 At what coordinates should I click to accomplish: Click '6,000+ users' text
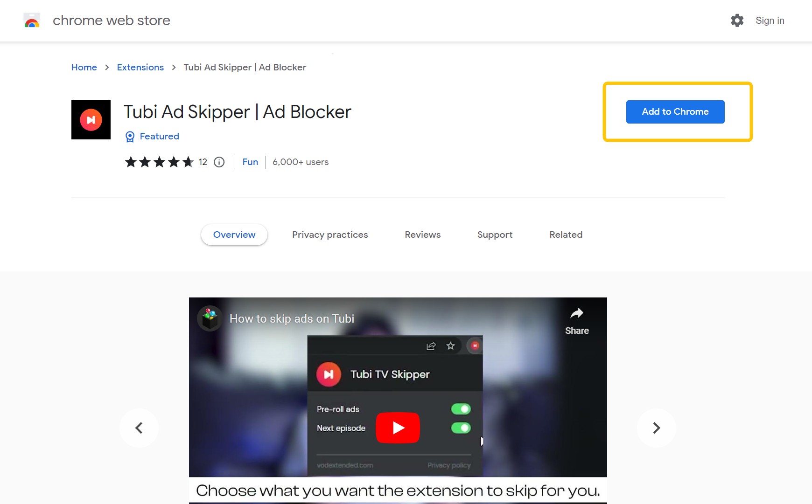[x=301, y=162]
